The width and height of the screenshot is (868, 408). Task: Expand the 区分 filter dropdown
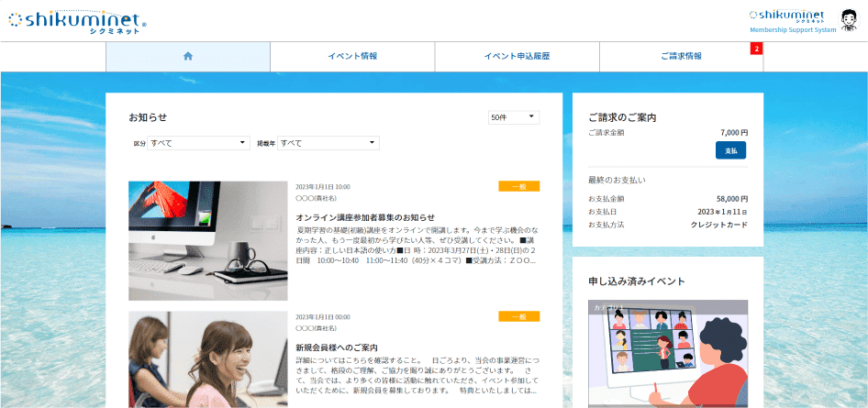(x=199, y=143)
